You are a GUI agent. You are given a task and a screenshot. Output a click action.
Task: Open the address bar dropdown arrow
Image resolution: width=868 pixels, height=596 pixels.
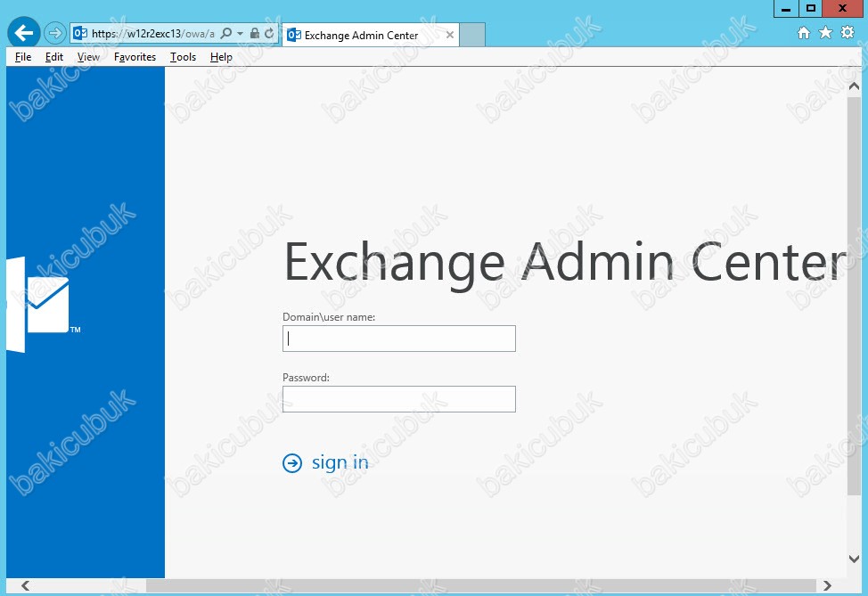point(241,33)
